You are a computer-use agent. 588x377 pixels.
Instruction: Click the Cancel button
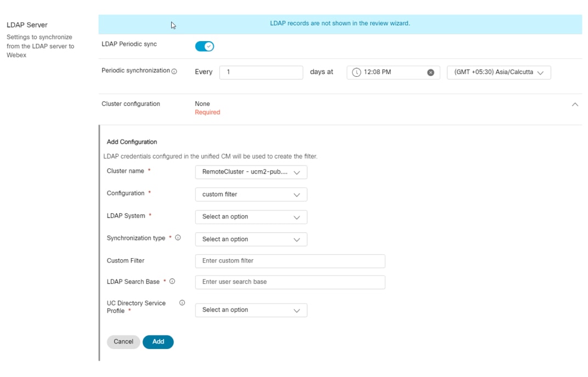123,342
